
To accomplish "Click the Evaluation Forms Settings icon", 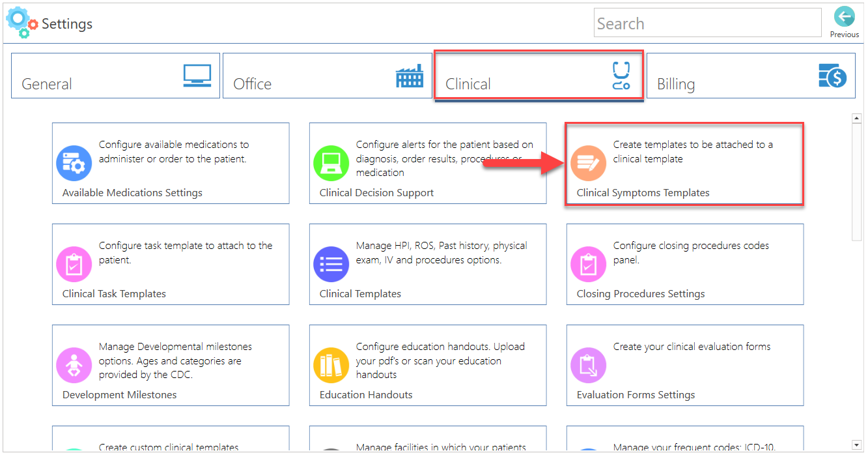I will pos(589,365).
